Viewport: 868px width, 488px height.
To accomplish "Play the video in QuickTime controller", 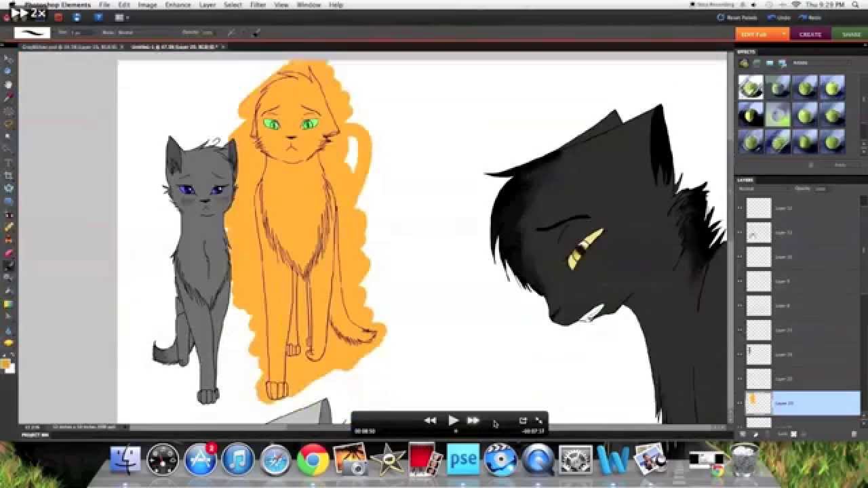I will pyautogui.click(x=453, y=420).
